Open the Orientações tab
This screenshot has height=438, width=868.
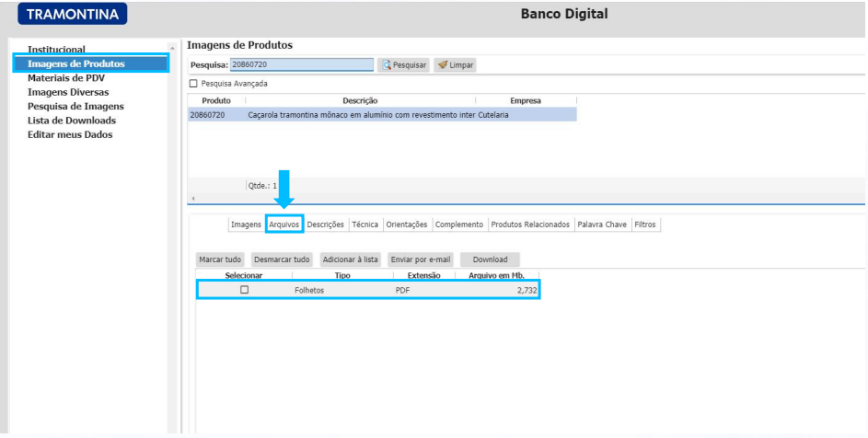click(x=407, y=225)
